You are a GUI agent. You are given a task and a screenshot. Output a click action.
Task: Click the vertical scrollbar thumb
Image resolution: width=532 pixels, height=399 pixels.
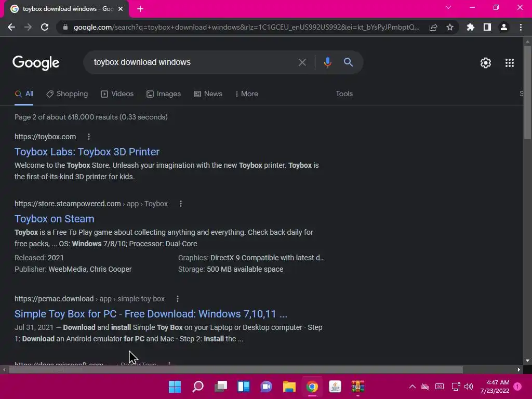[527, 91]
